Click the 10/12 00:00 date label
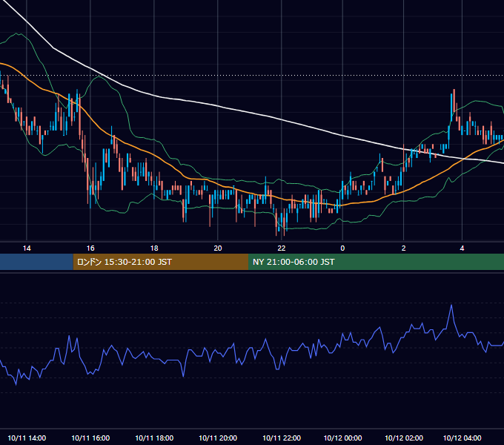Image resolution: width=504 pixels, height=445 pixels. click(342, 438)
